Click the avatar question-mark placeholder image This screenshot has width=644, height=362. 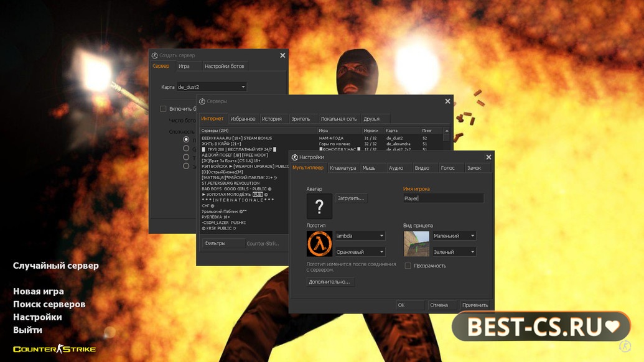click(x=319, y=206)
